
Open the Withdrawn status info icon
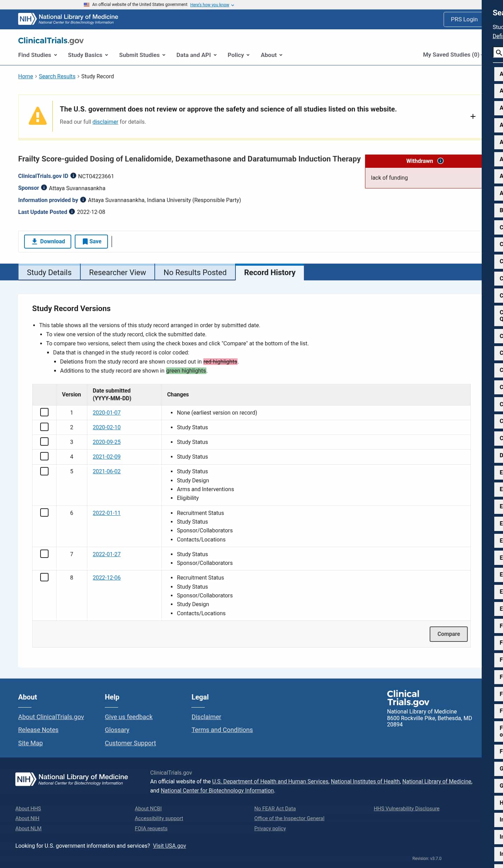click(x=440, y=161)
